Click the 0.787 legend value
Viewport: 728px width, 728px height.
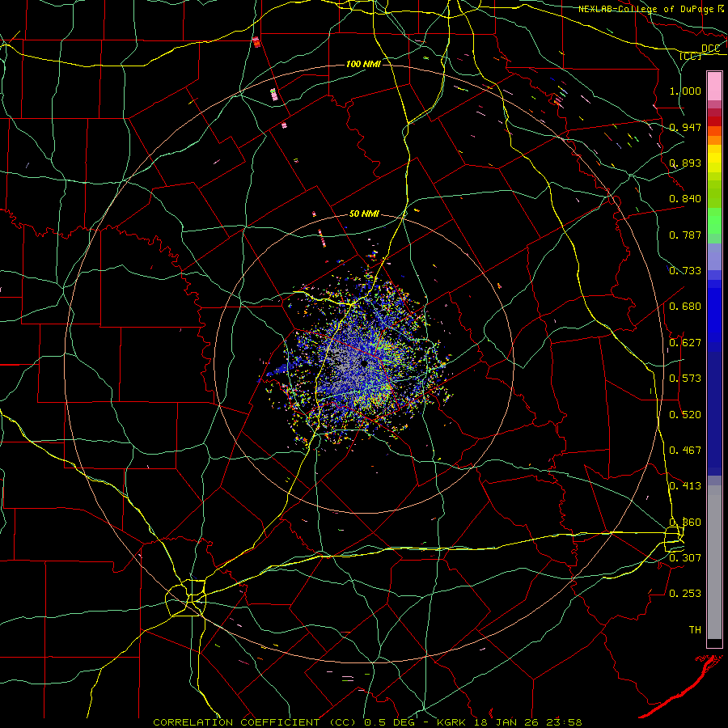coord(685,235)
